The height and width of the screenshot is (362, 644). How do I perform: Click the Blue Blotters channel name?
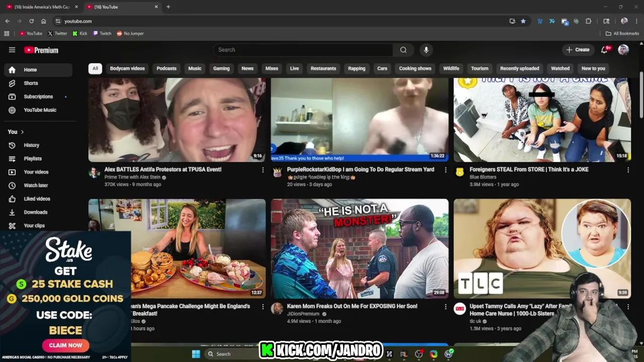483,177
